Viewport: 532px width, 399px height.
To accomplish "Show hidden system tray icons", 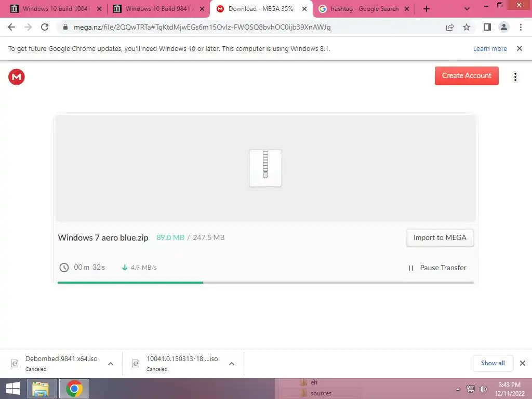I will [458, 389].
